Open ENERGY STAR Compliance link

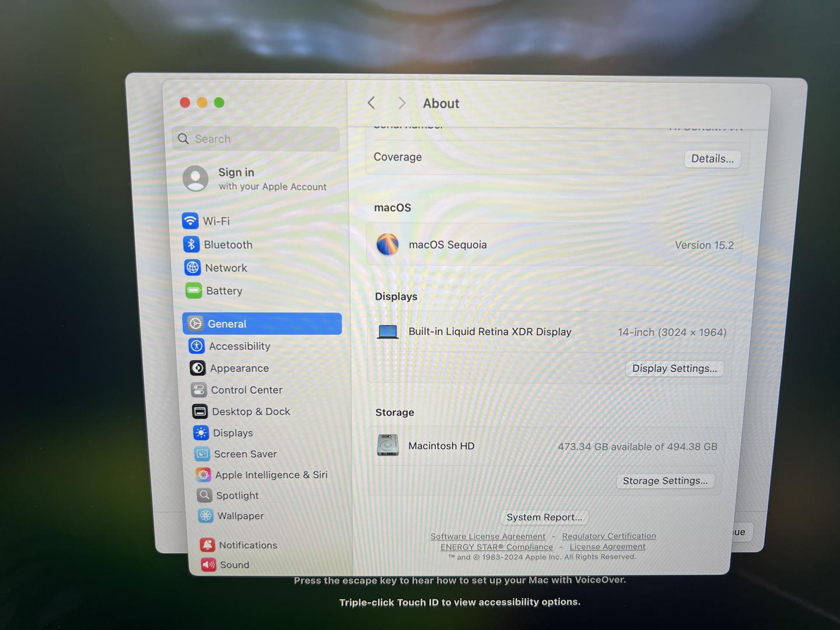[x=496, y=547]
